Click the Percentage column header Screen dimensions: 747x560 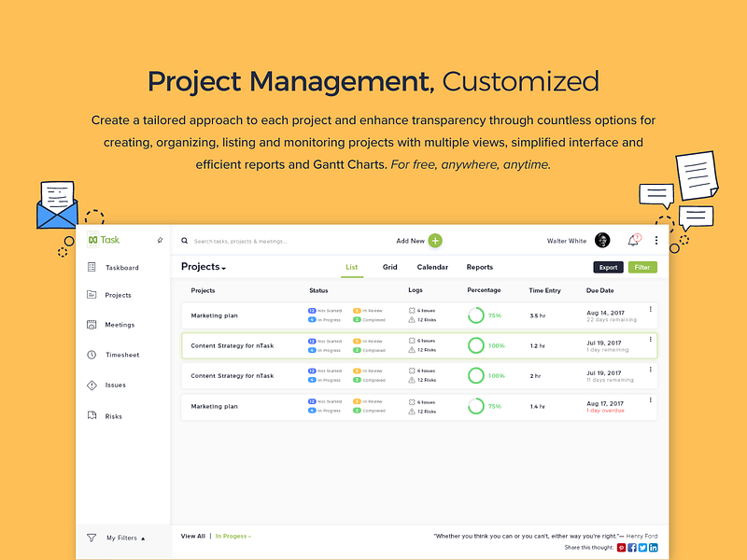484,290
